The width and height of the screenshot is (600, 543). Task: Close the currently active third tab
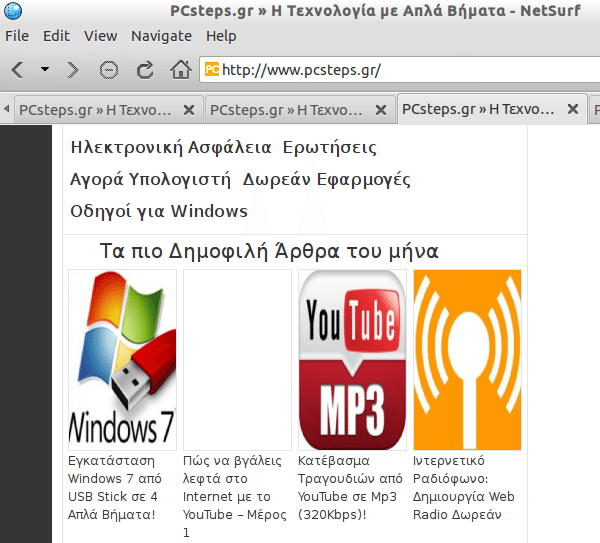coord(572,109)
